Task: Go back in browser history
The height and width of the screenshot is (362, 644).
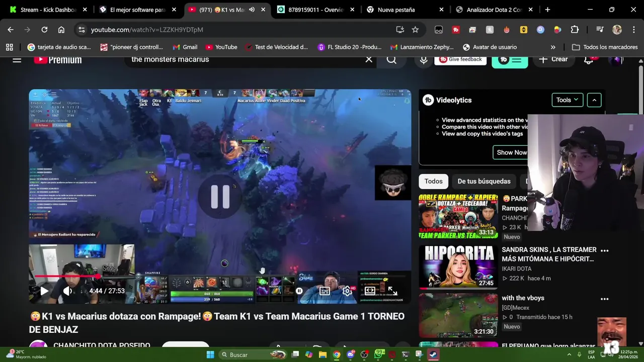Action: click(x=11, y=30)
